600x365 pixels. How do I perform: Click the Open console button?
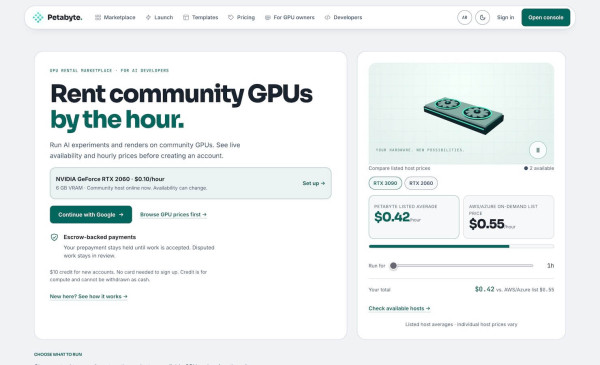(x=546, y=17)
